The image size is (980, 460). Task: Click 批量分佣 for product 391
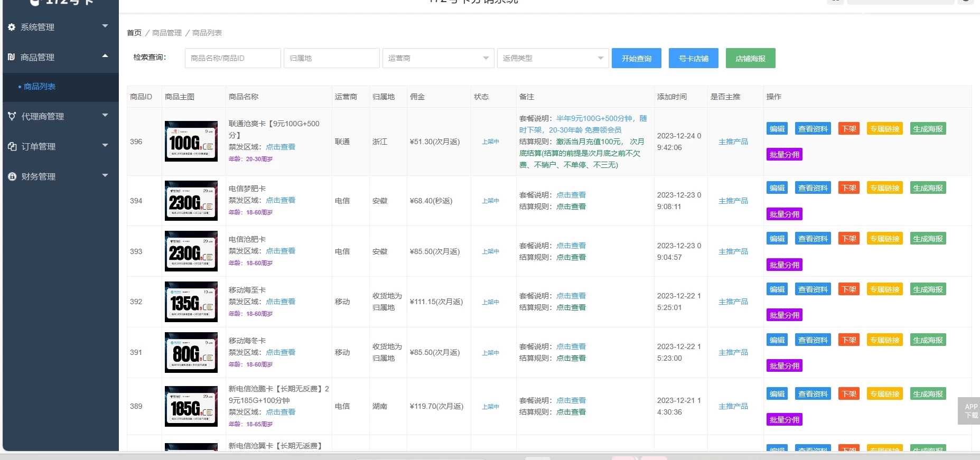(x=785, y=366)
